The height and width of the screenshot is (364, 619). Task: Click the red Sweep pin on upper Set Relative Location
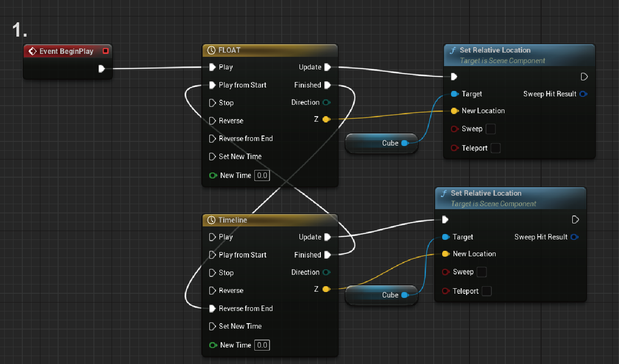(455, 129)
